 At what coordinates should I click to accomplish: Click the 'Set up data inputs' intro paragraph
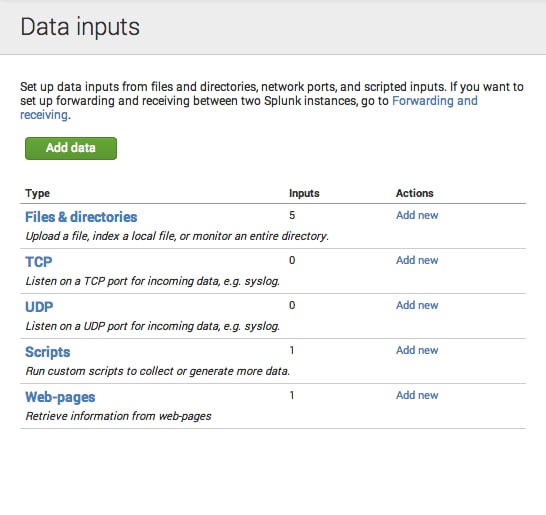[272, 101]
